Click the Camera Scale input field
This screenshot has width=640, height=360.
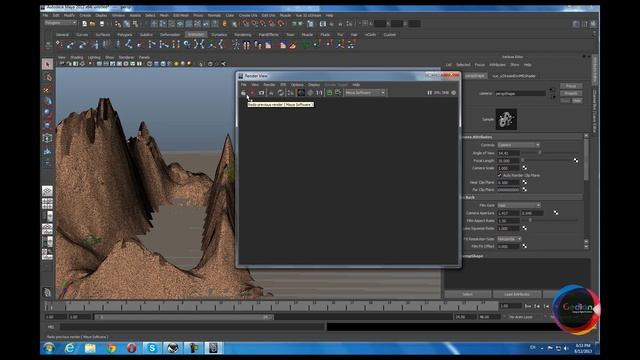[508, 168]
